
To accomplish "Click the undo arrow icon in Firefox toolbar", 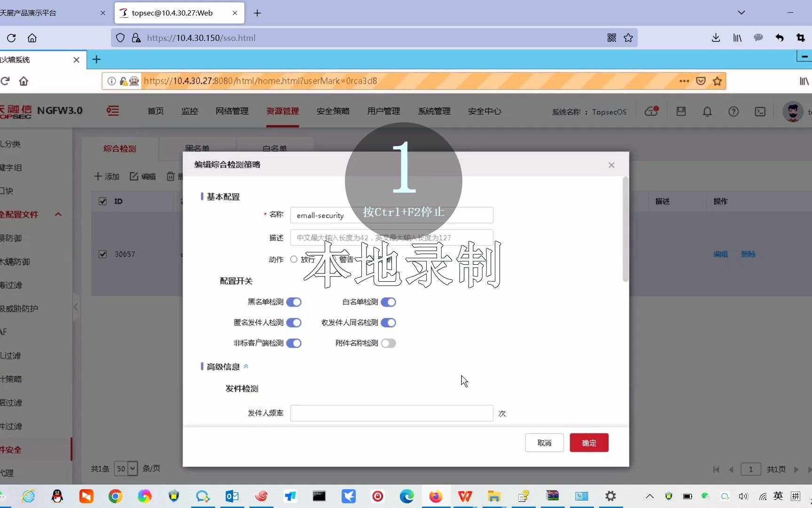I will (780, 38).
